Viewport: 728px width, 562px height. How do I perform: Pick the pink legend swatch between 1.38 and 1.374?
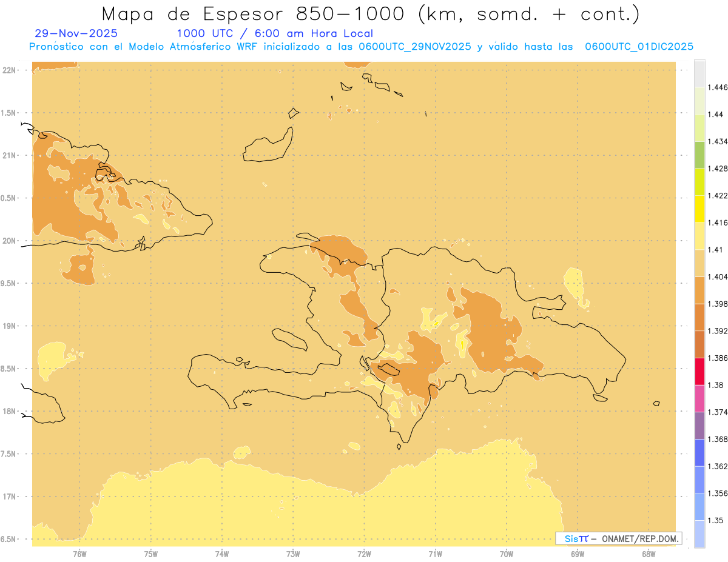[x=699, y=398]
